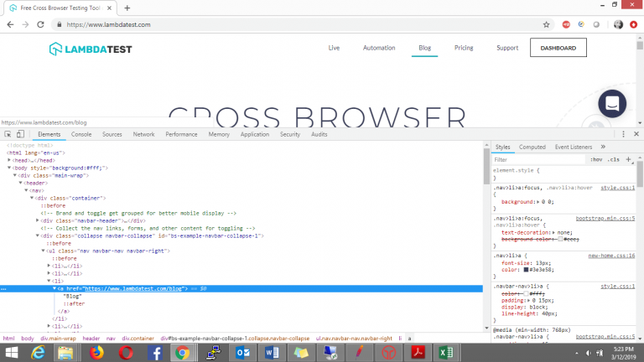
Task: Expand the navbar-header div node
Action: [38, 220]
